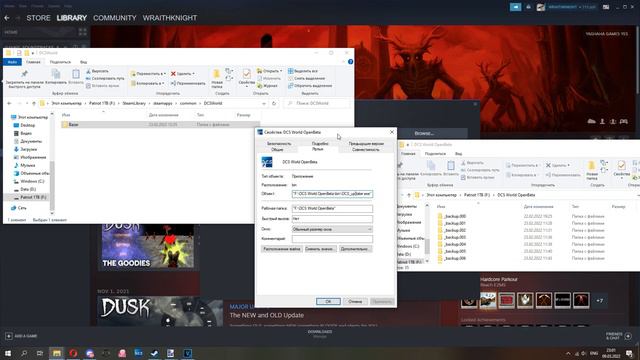Click Журнал in DCSWorld window ribbon
640x360 pixels.
coord(267,86)
